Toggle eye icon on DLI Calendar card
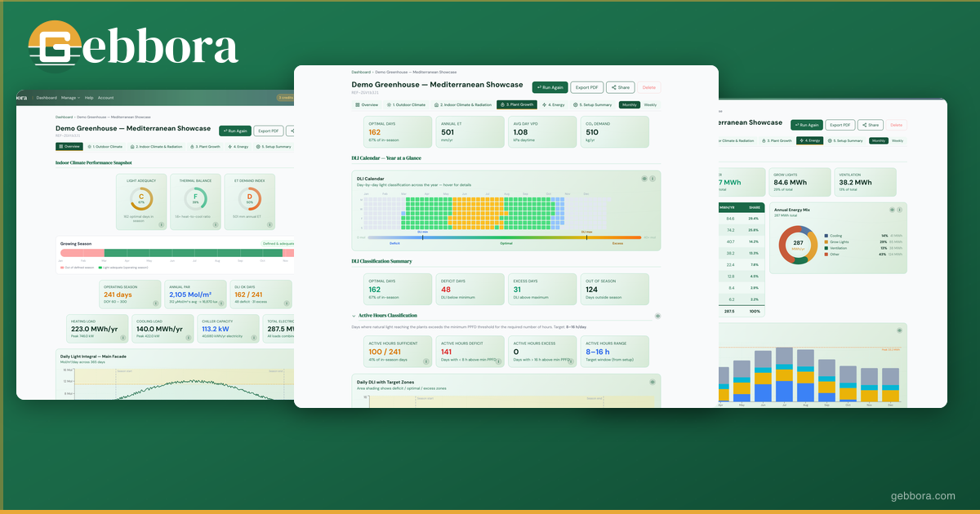 [x=644, y=178]
